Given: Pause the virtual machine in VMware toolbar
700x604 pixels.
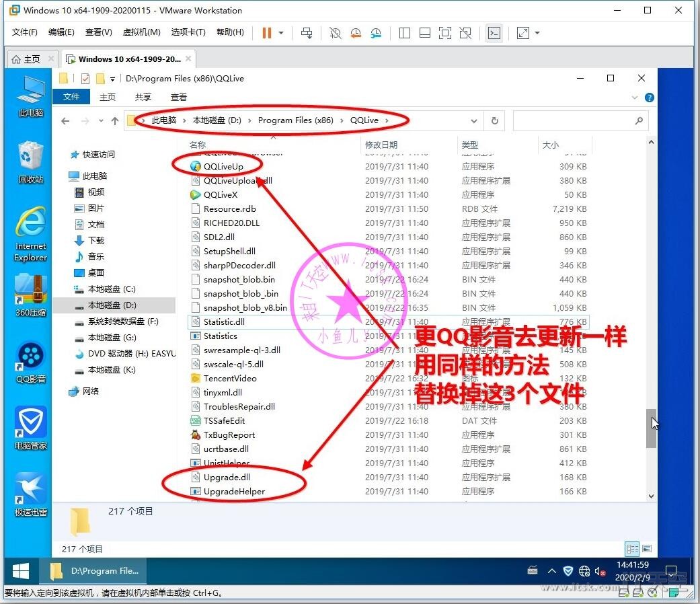Looking at the screenshot, I should 266,32.
